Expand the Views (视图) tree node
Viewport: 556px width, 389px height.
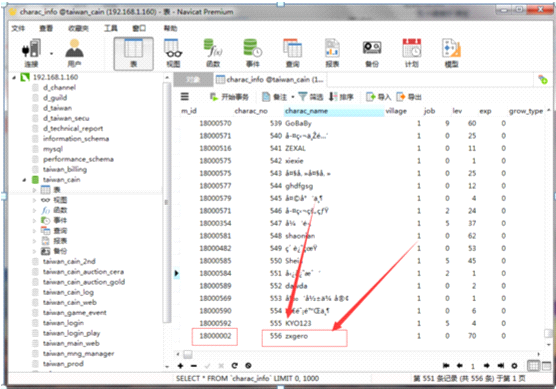(x=34, y=200)
